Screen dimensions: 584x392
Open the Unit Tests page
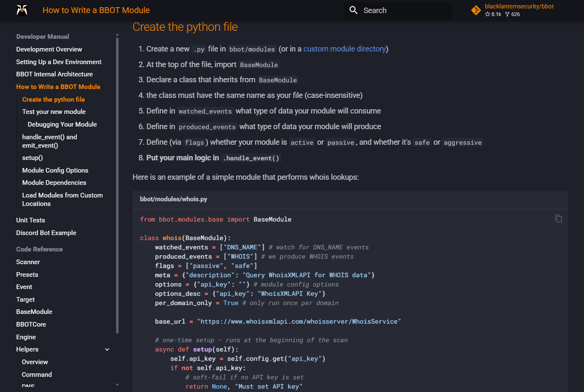30,220
